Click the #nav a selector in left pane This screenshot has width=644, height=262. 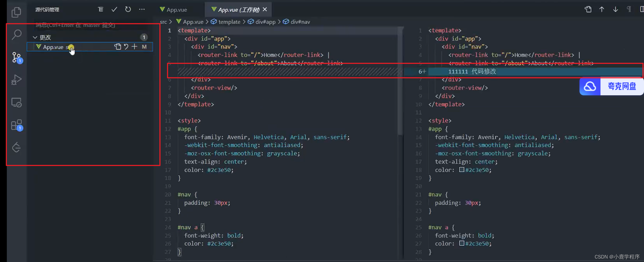tap(187, 227)
